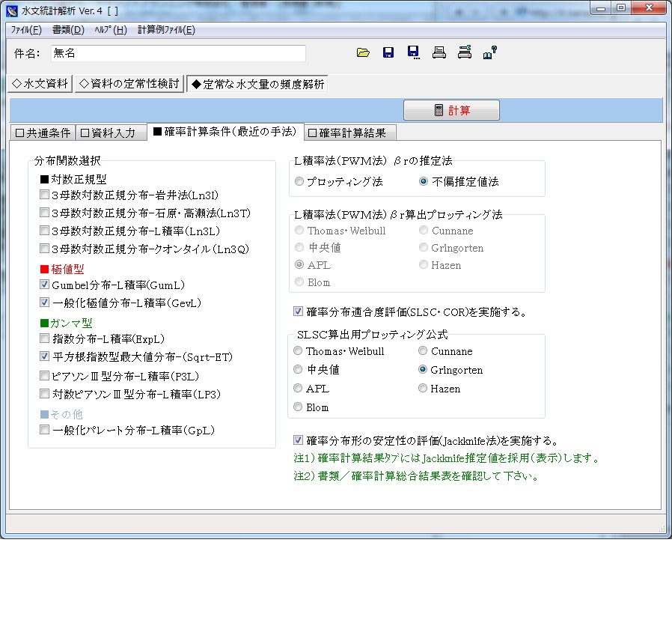The image size is (672, 638).
Task: Select the 資料の定常性検討 section
Action: coord(128,84)
